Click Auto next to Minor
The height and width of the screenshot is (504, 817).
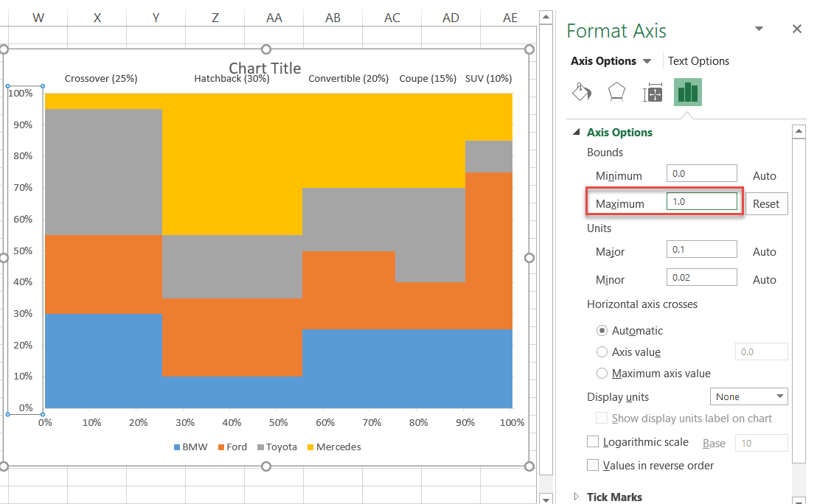pyautogui.click(x=765, y=280)
